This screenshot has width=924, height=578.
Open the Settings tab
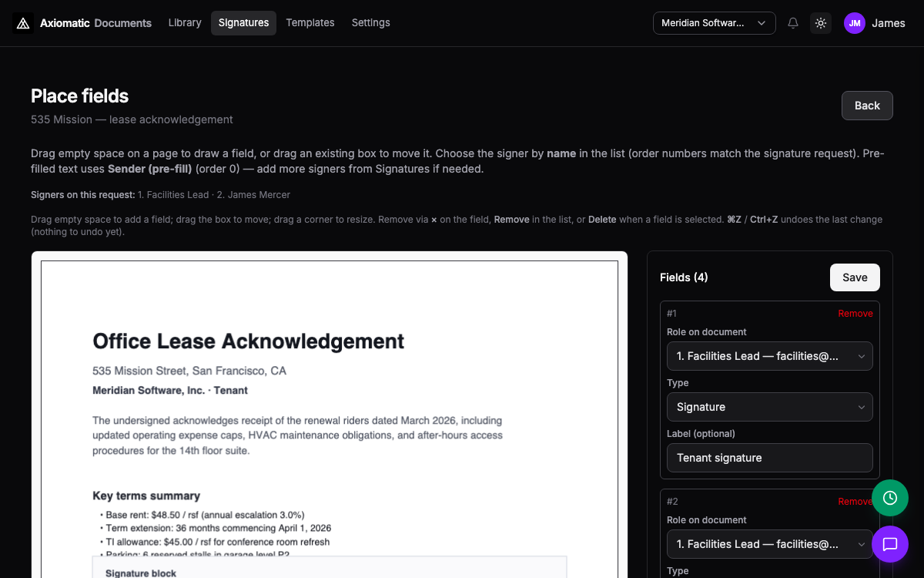click(x=371, y=23)
